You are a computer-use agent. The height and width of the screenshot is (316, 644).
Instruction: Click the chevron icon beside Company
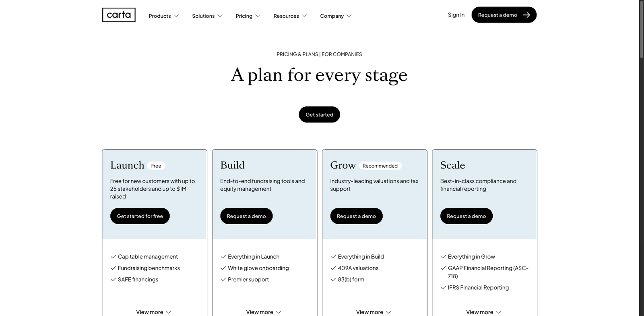(349, 16)
